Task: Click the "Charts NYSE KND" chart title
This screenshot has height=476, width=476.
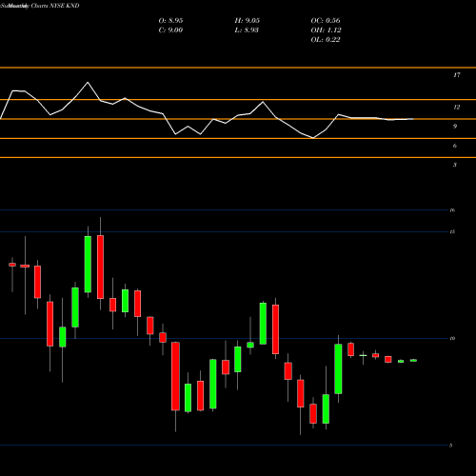Action: [54, 6]
